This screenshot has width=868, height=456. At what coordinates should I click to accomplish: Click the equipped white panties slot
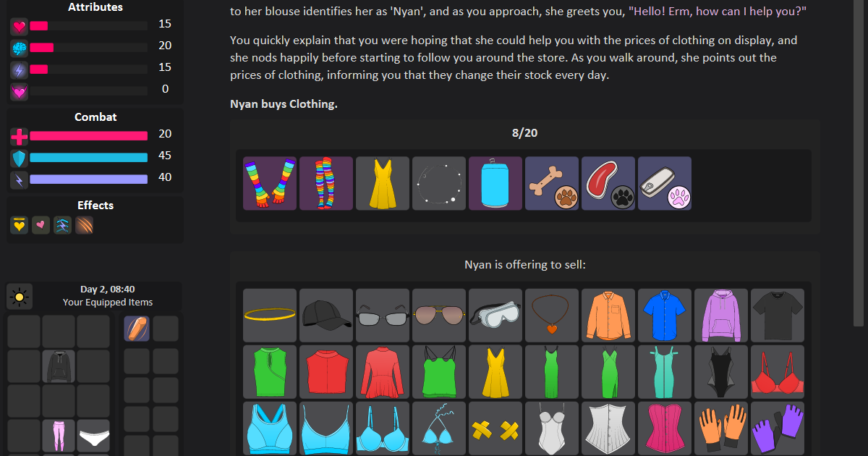[93, 436]
